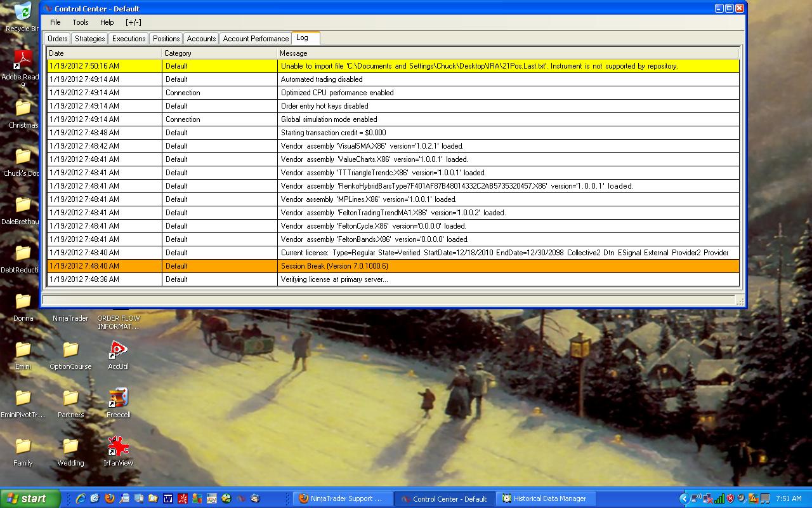Viewport: 812px width, 508px height.
Task: Select the OptionCourse desktop folder
Action: (70, 354)
